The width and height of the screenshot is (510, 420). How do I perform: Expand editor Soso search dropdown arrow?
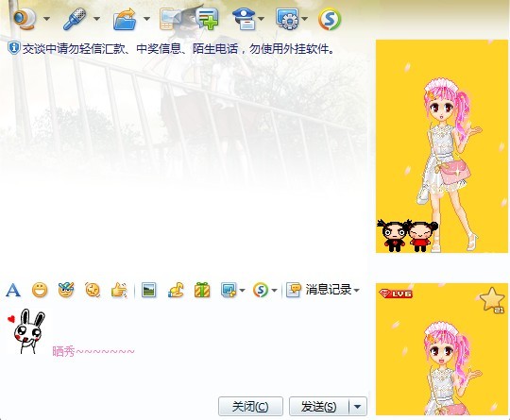click(x=274, y=290)
